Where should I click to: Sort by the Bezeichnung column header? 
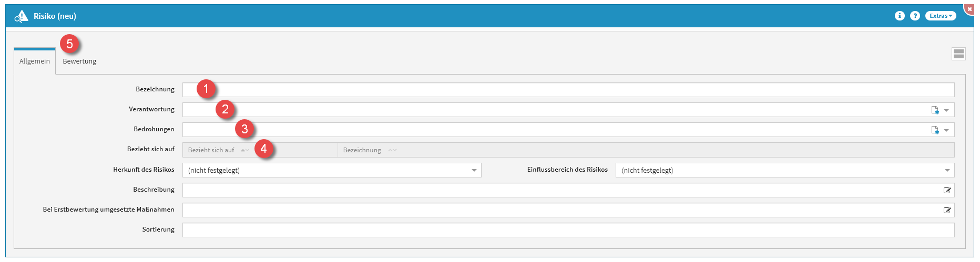click(363, 150)
